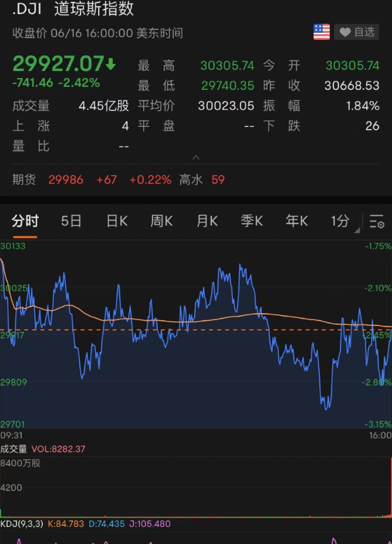Tap the heart icon to favorite
The image size is (392, 544).
pos(345,32)
